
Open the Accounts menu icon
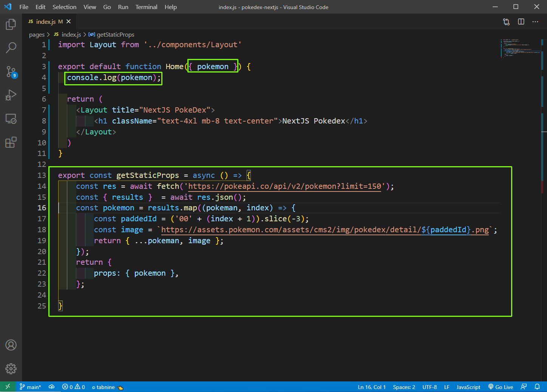11,345
